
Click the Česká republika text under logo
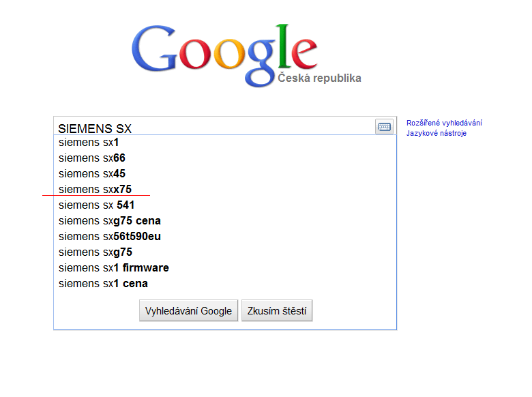(x=319, y=78)
